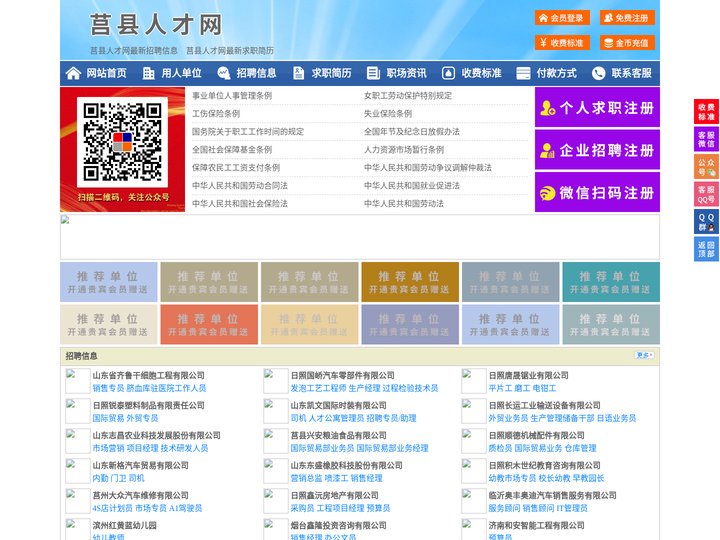Click the home icon beside 网站首页
The image size is (720, 540).
coord(73,73)
